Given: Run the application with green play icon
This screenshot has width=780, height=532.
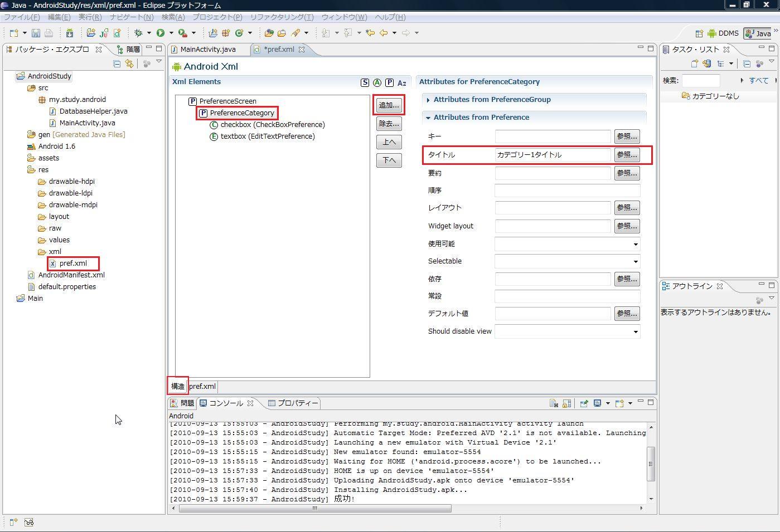Looking at the screenshot, I should (161, 33).
